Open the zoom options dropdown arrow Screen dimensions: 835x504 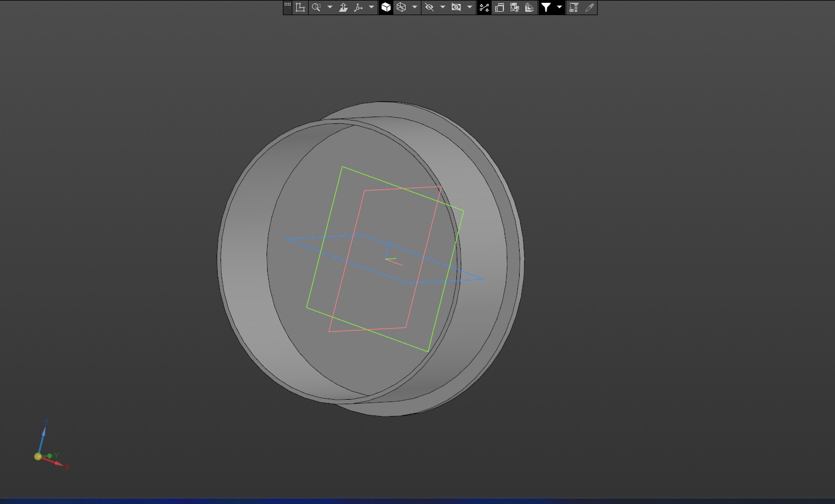330,7
